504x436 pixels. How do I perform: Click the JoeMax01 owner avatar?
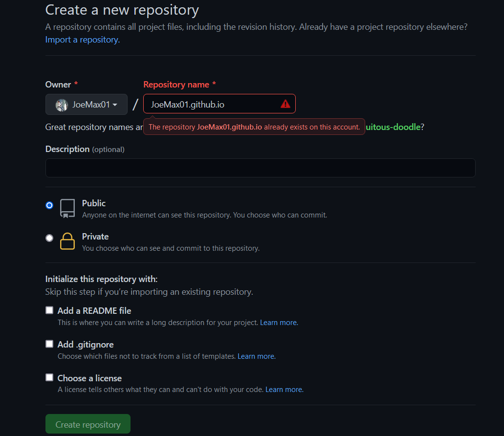pos(62,105)
